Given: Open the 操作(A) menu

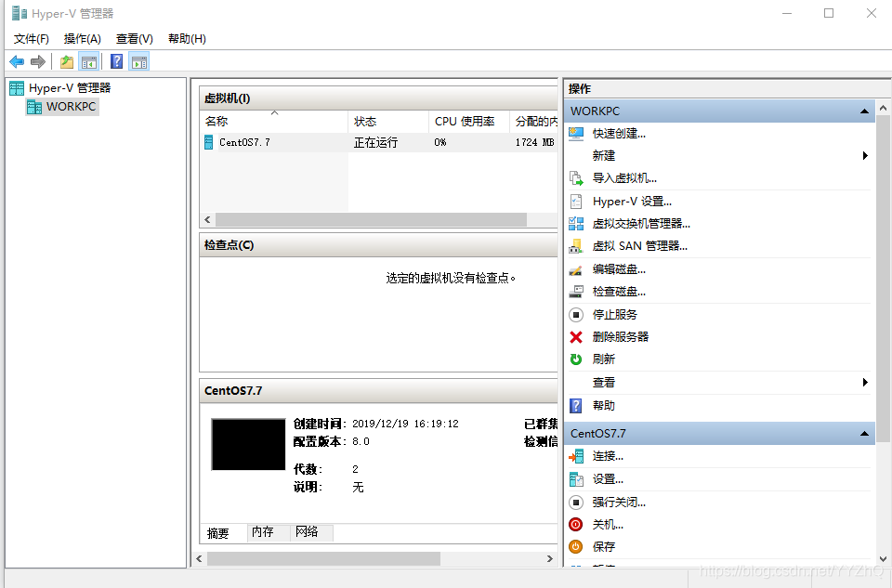Looking at the screenshot, I should (83, 39).
